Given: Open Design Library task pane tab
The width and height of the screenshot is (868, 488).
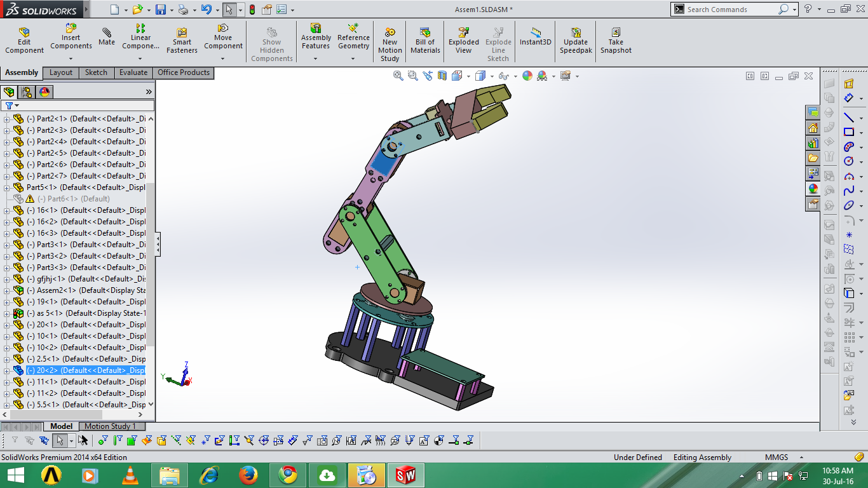Looking at the screenshot, I should (x=813, y=144).
